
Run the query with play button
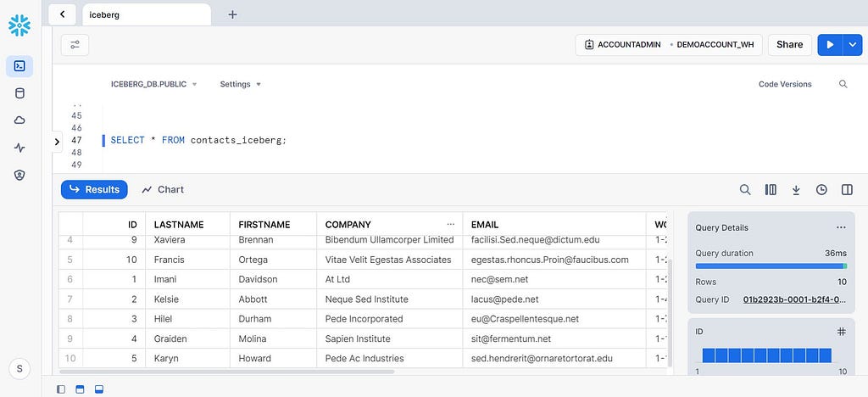[x=830, y=45]
